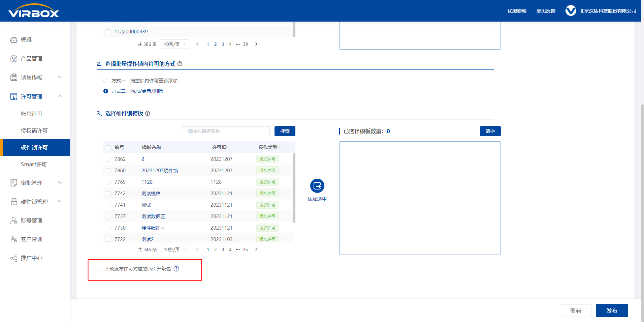Open template link 20231207硬件锁
This screenshot has width=644, height=322.
[160, 171]
